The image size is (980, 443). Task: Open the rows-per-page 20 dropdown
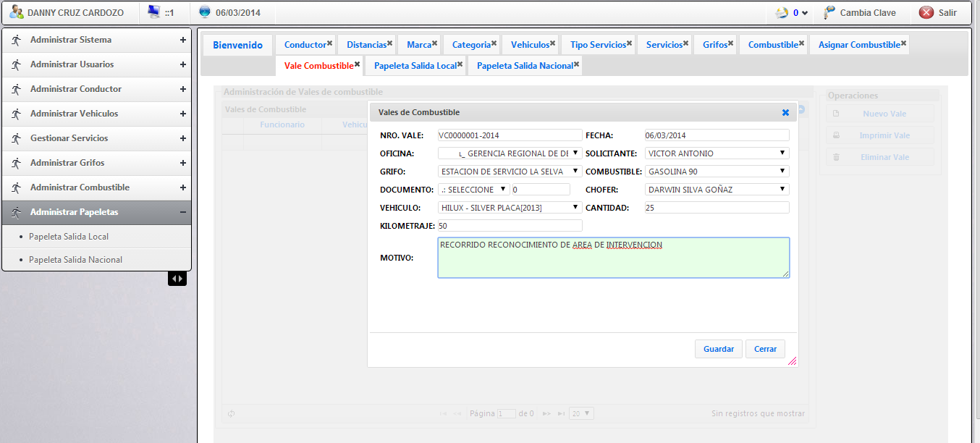(581, 414)
